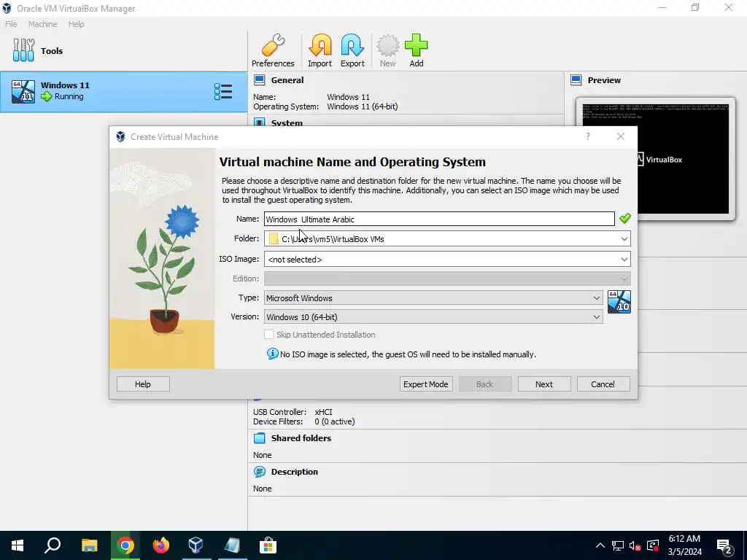Click the Shared folders section icon
This screenshot has width=747, height=560.
(259, 438)
